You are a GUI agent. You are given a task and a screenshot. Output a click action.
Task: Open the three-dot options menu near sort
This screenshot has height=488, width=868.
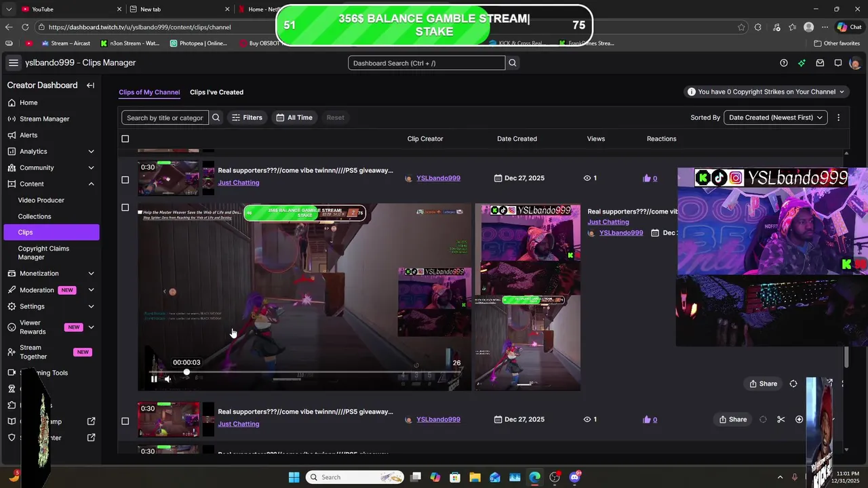click(x=838, y=117)
